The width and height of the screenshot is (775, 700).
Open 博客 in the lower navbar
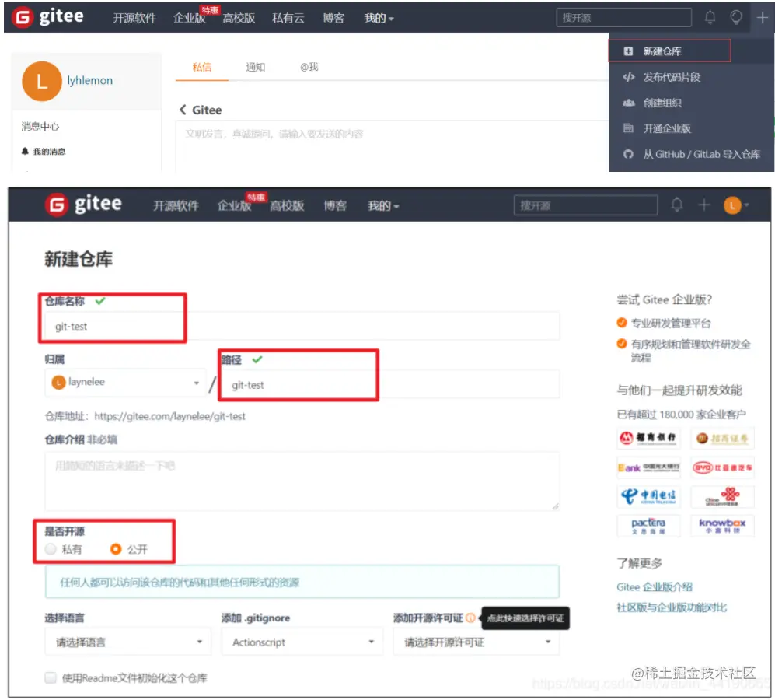pos(335,206)
